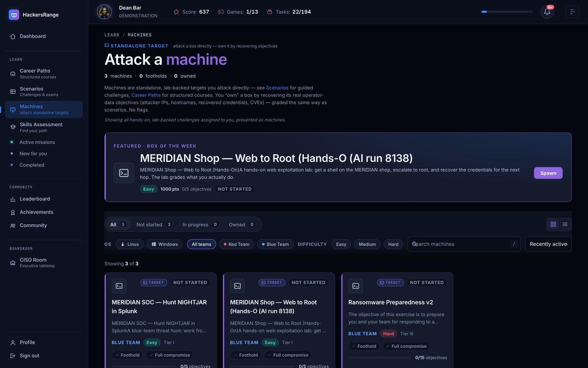Click Full compromise chip on MERIDIAN SOC card
Screen dimensions: 588x368
169,355
